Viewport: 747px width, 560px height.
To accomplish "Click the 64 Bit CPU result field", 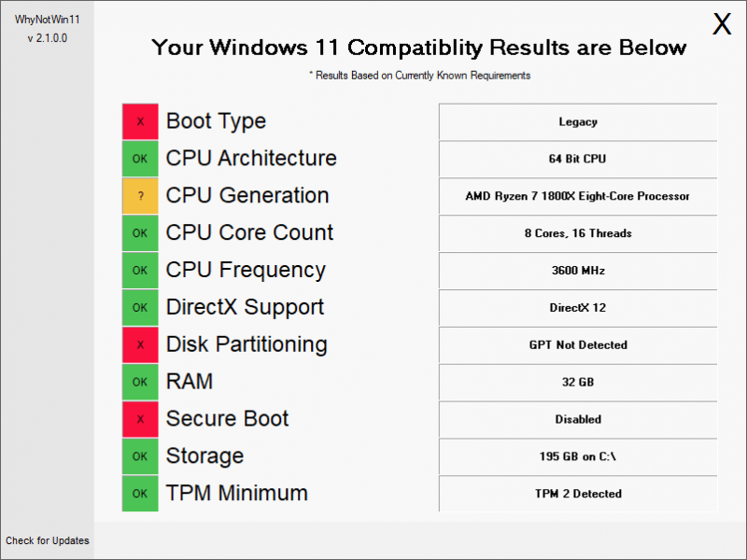I will pos(578,159).
